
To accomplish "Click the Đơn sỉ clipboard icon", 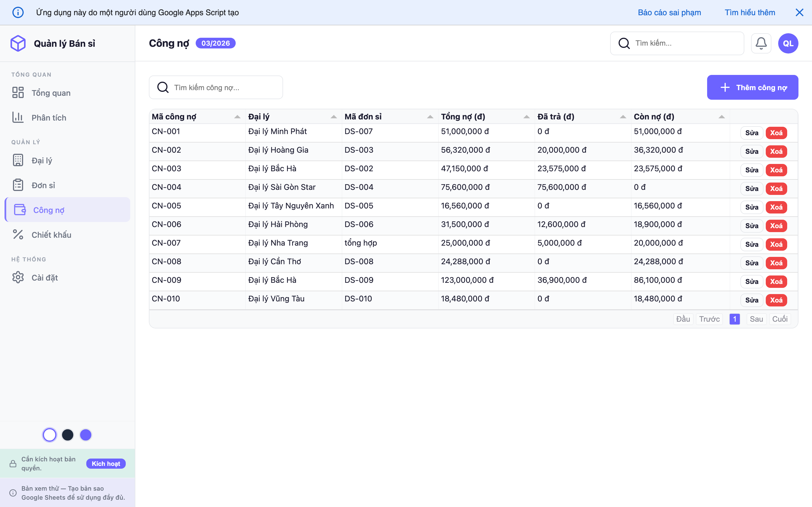I will [18, 185].
